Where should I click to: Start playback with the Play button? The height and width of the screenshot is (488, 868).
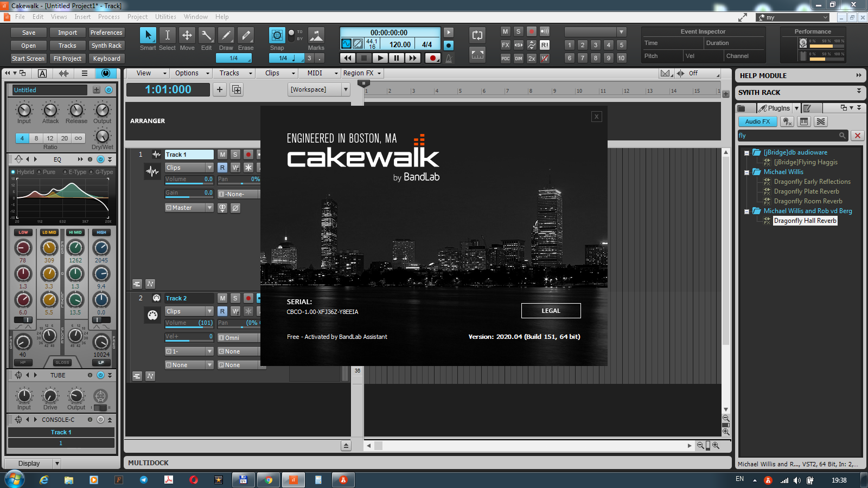[380, 58]
